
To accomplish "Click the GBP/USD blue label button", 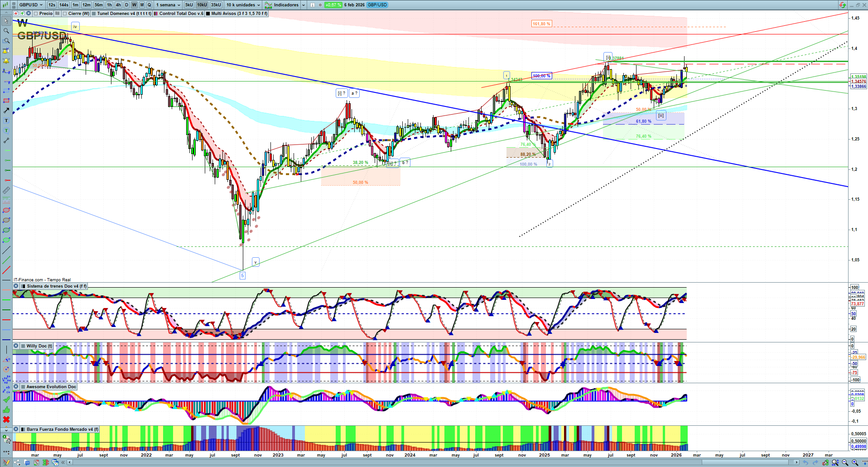I will 377,5.
